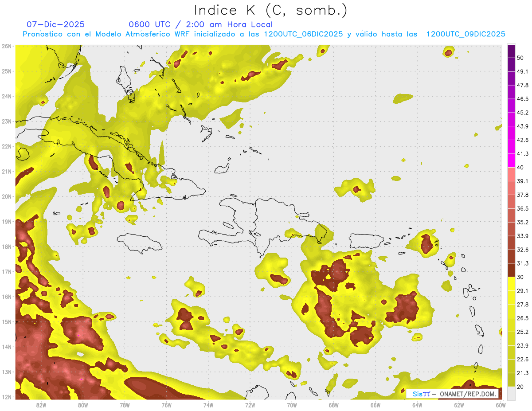Click the colorbar value 32.6
Viewport: 532px width, 411px height.
coord(523,250)
